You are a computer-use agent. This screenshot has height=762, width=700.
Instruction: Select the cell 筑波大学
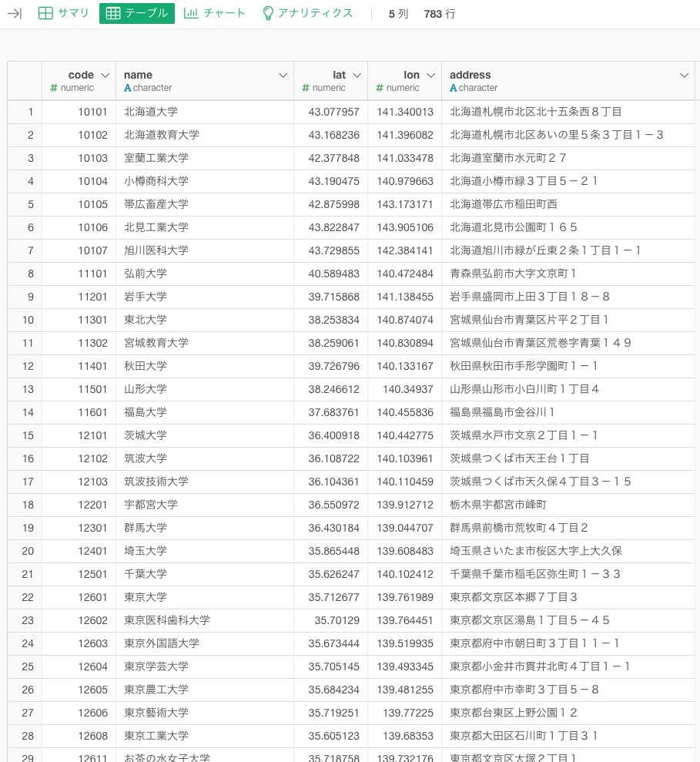[205, 458]
